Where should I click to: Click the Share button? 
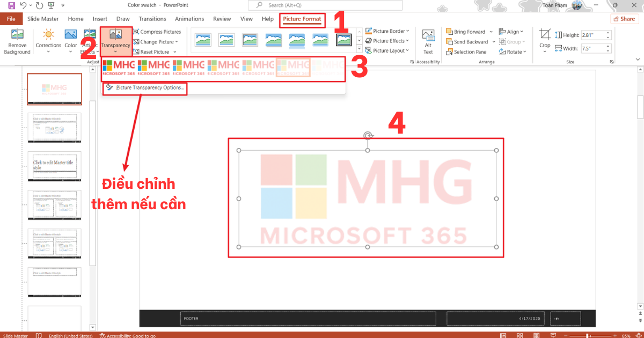pos(625,19)
